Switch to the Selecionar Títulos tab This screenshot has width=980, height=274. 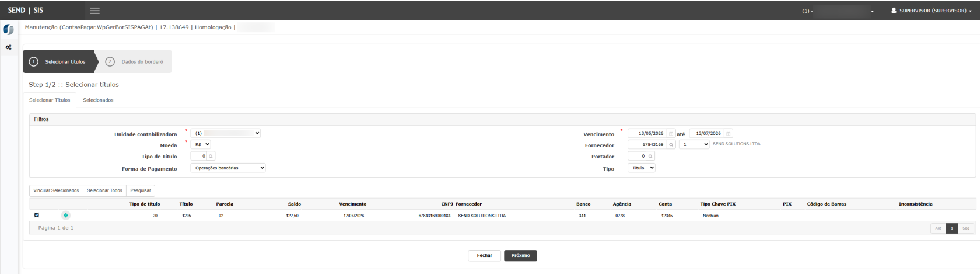click(50, 100)
